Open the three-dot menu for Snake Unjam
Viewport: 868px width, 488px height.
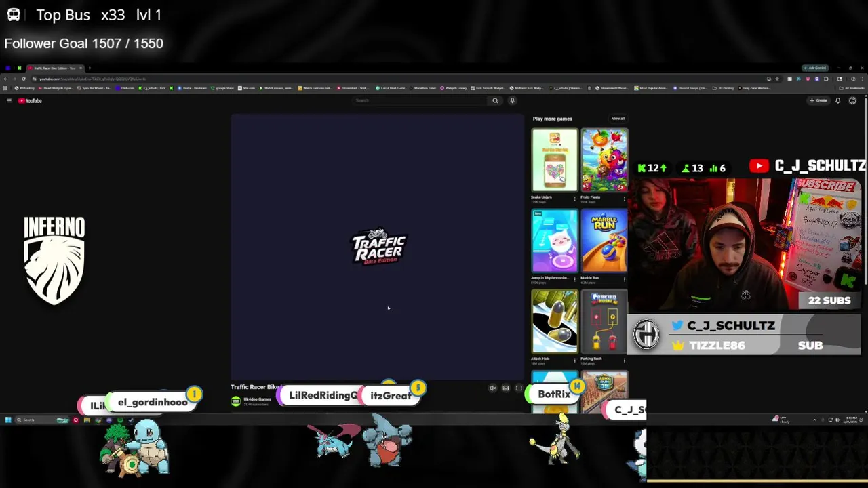(574, 199)
